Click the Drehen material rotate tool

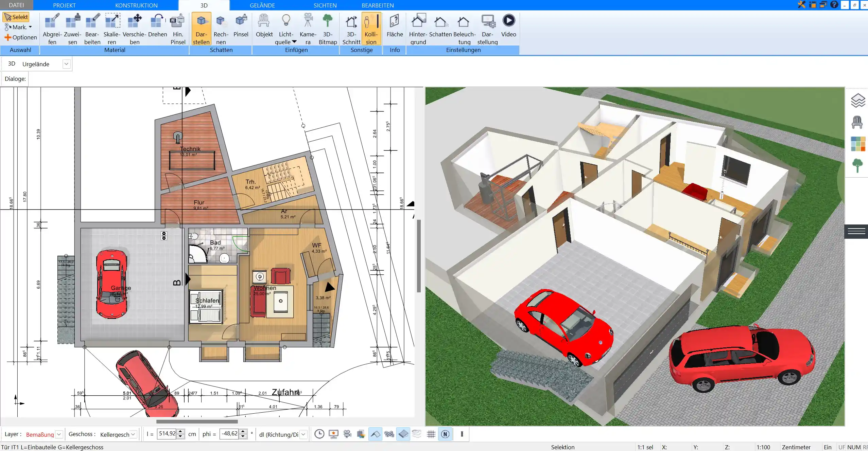pyautogui.click(x=157, y=25)
